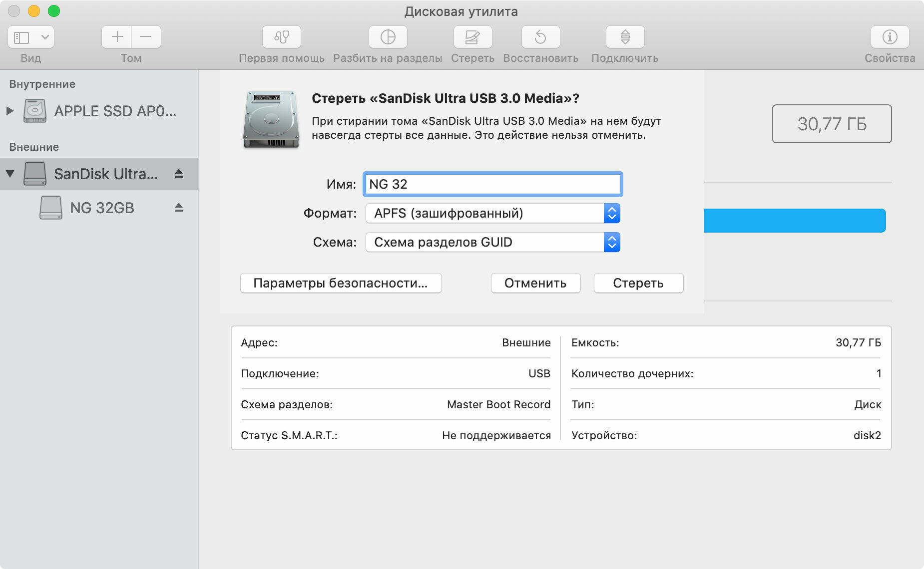The image size is (924, 569).
Task: Open the Partition pie-chart icon
Action: [x=388, y=37]
